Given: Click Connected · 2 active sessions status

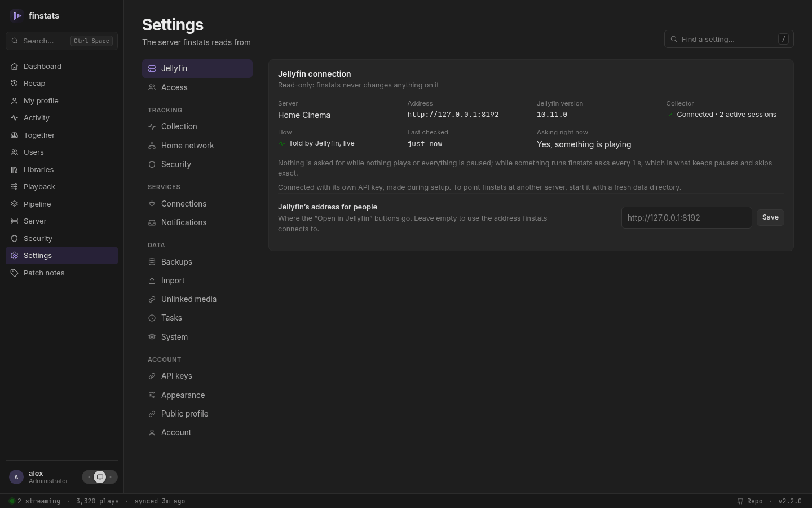Looking at the screenshot, I should point(721,115).
